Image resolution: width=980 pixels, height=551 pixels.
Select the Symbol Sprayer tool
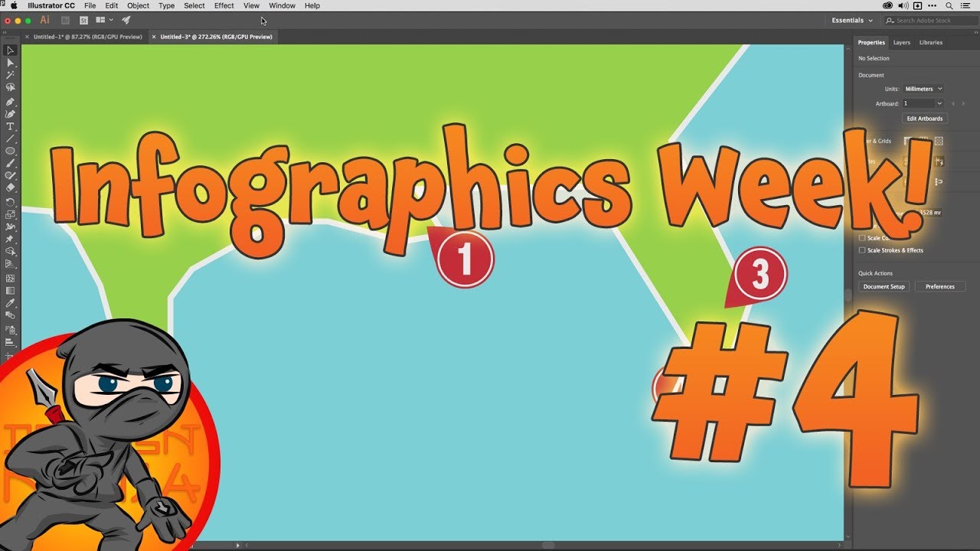(10, 330)
